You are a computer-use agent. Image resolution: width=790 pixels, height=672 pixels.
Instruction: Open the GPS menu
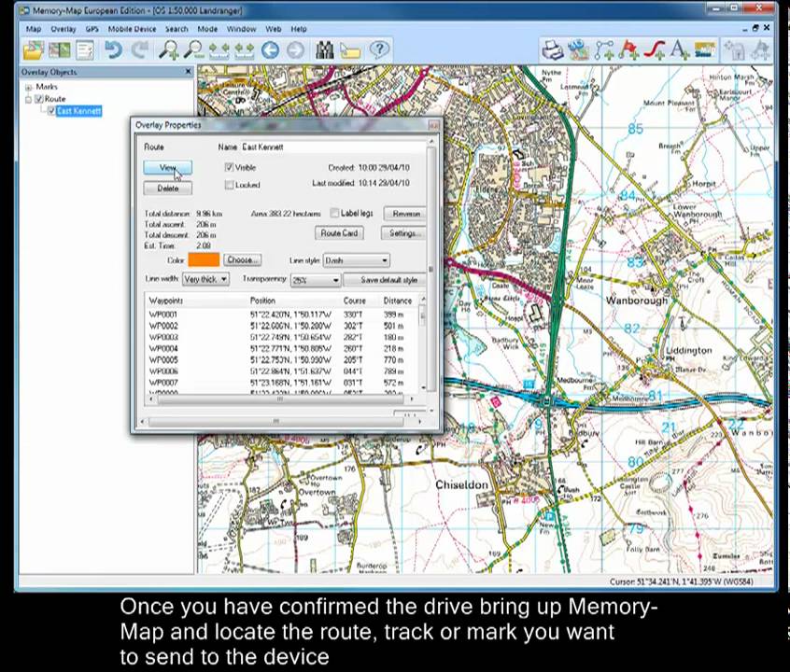[x=92, y=29]
